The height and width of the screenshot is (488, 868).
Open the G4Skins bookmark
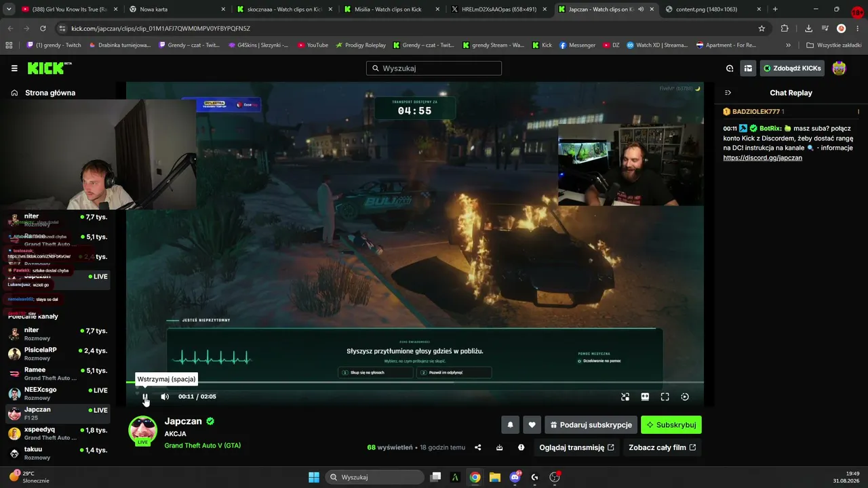coord(258,45)
